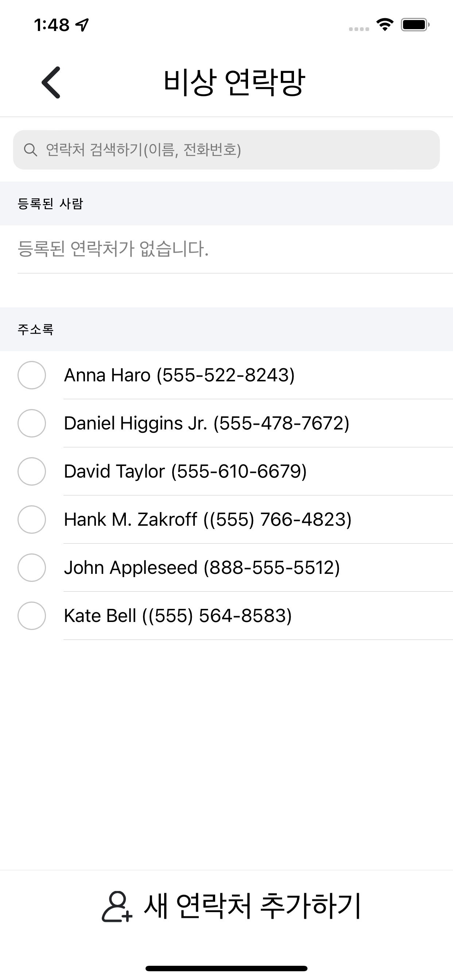
Task: Tap the 주소록 section header
Action: [x=226, y=329]
